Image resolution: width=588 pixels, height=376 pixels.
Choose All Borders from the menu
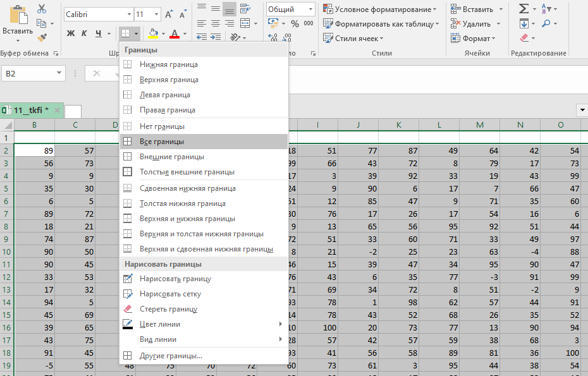(x=162, y=142)
